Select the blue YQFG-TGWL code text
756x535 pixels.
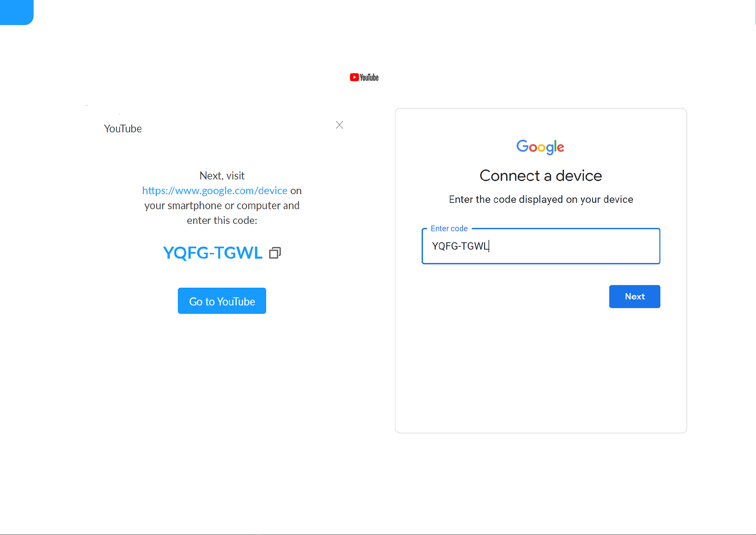[213, 253]
